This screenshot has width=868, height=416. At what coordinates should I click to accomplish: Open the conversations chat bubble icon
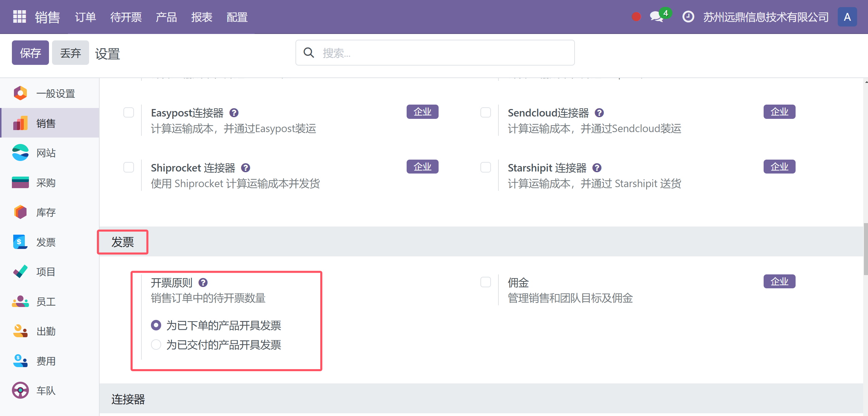click(x=656, y=17)
